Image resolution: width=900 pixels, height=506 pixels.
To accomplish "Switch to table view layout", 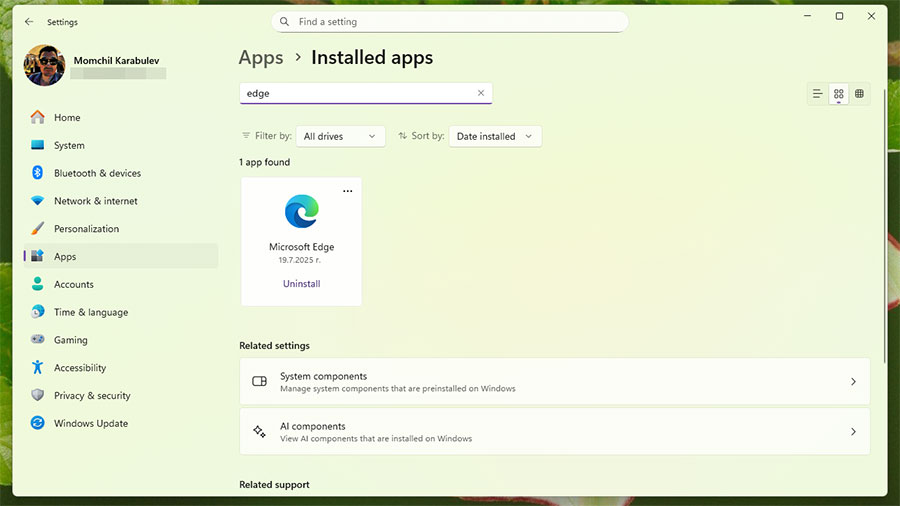I will (859, 94).
